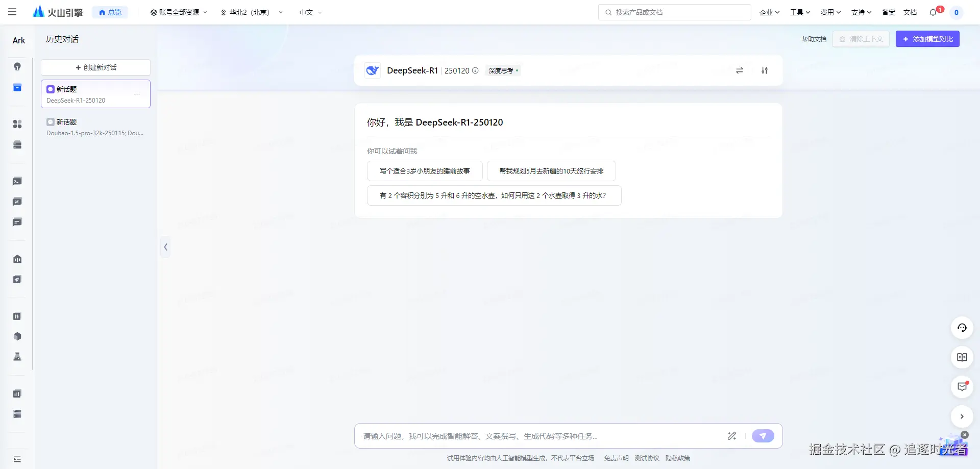Open the 中文 language dropdown
Image resolution: width=980 pixels, height=469 pixels.
(x=310, y=12)
